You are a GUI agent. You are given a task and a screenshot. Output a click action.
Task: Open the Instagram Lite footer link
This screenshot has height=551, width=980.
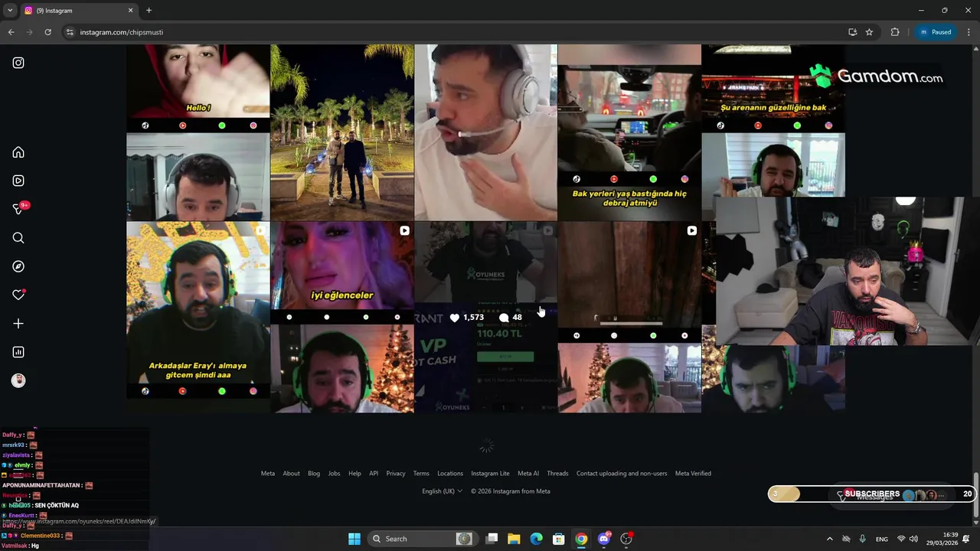[x=490, y=473]
